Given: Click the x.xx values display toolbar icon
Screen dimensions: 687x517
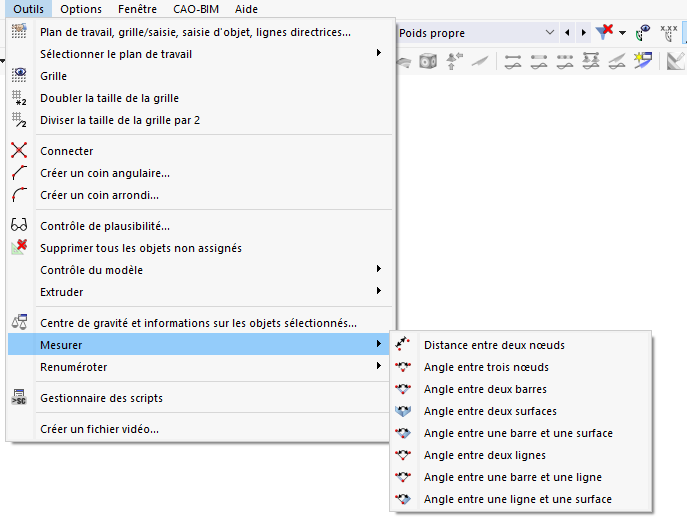Looking at the screenshot, I should [669, 33].
